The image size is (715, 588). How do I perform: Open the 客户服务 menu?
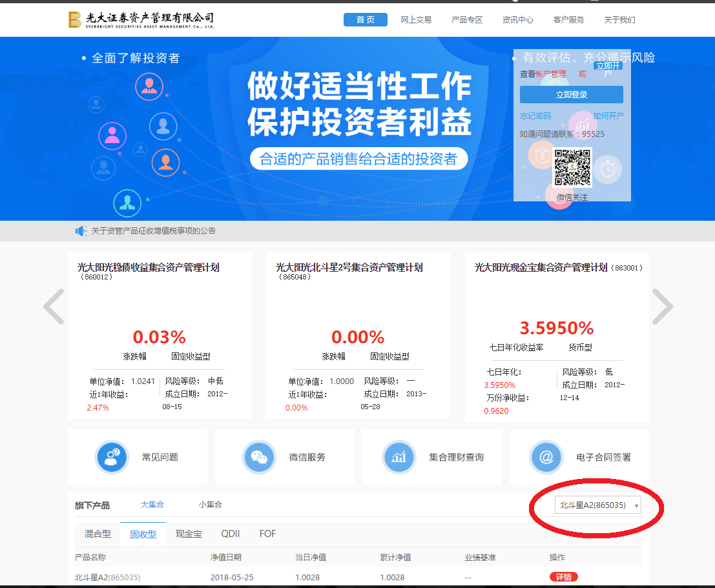(x=568, y=19)
